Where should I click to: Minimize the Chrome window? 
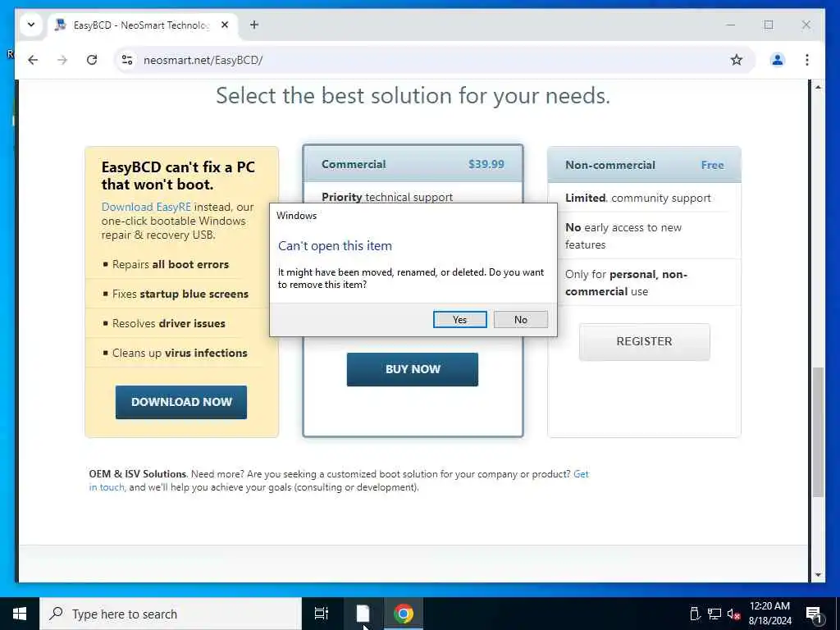click(x=731, y=25)
